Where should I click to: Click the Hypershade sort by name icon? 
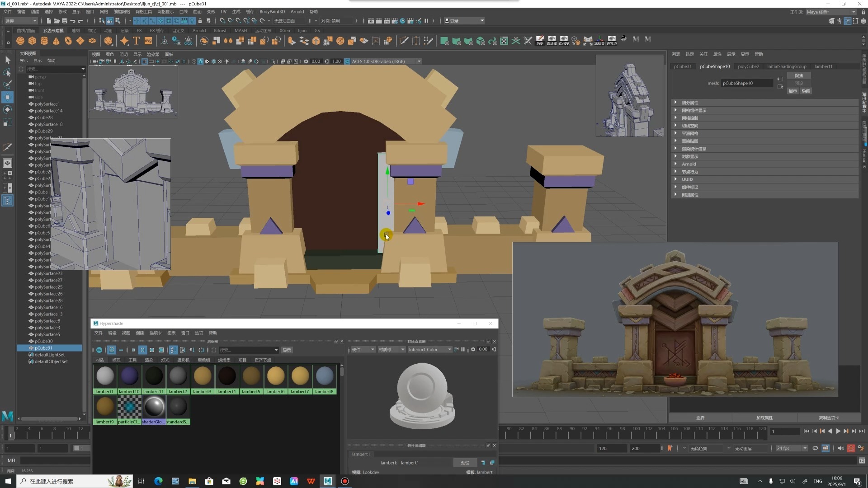pos(173,350)
